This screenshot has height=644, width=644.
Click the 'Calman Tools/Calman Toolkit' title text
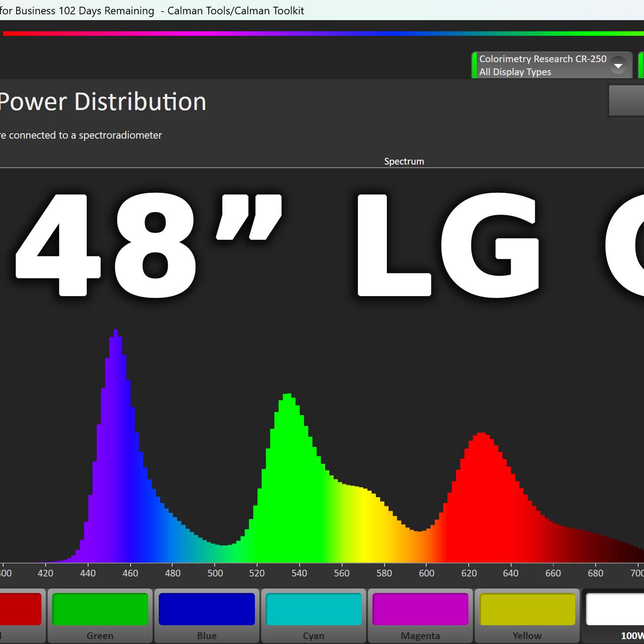236,11
